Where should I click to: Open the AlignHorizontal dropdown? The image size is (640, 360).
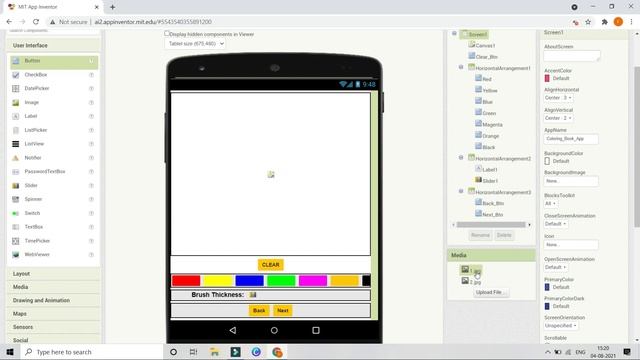[558, 98]
